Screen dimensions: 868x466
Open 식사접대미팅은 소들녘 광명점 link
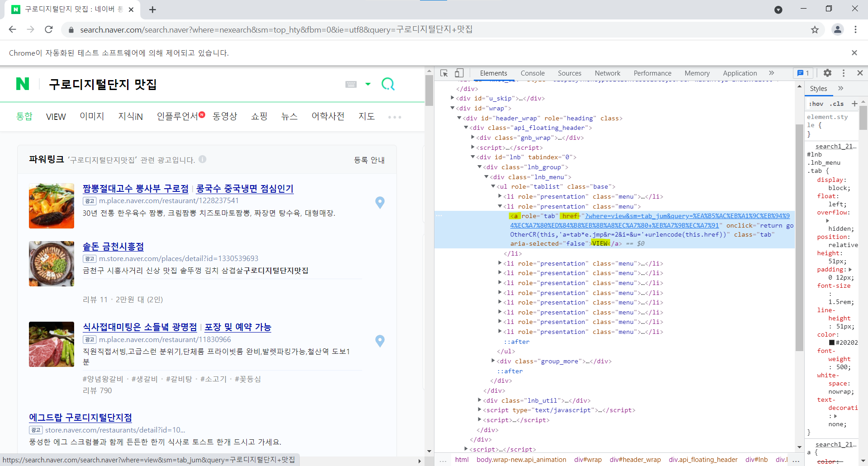(x=140, y=327)
